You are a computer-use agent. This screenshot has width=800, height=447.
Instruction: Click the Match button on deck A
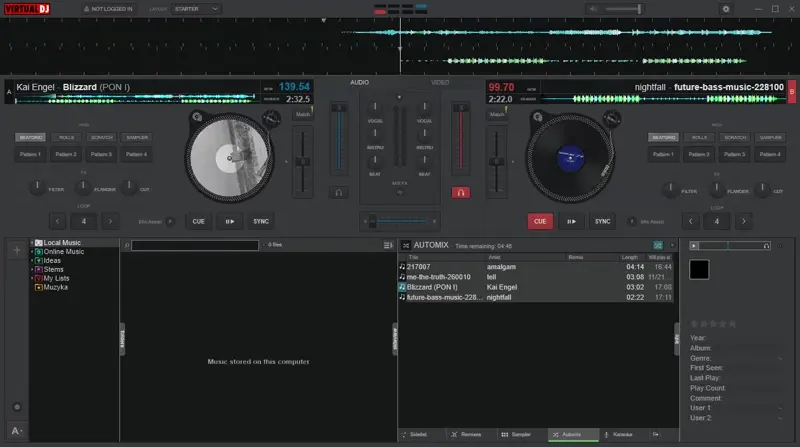(x=303, y=114)
